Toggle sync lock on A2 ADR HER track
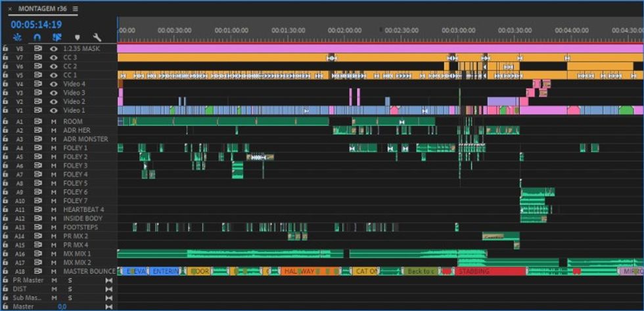Image resolution: width=644 pixels, height=311 pixels. tap(38, 130)
